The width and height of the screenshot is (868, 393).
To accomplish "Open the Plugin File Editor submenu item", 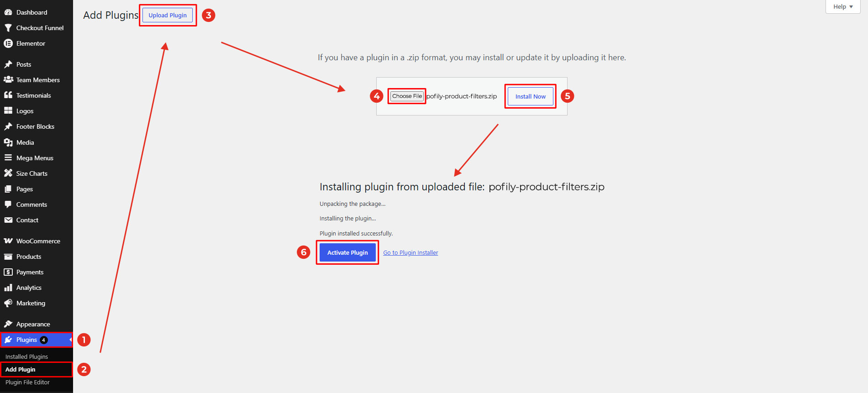I will click(27, 383).
